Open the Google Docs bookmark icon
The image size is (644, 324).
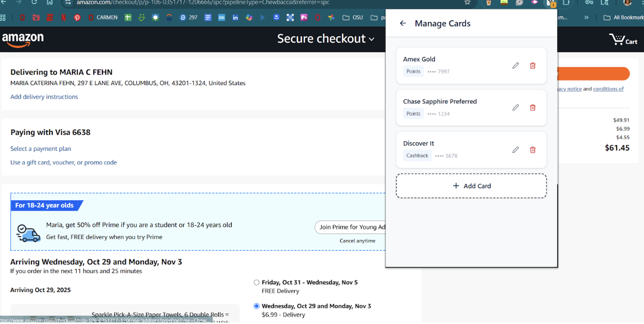click(x=208, y=18)
